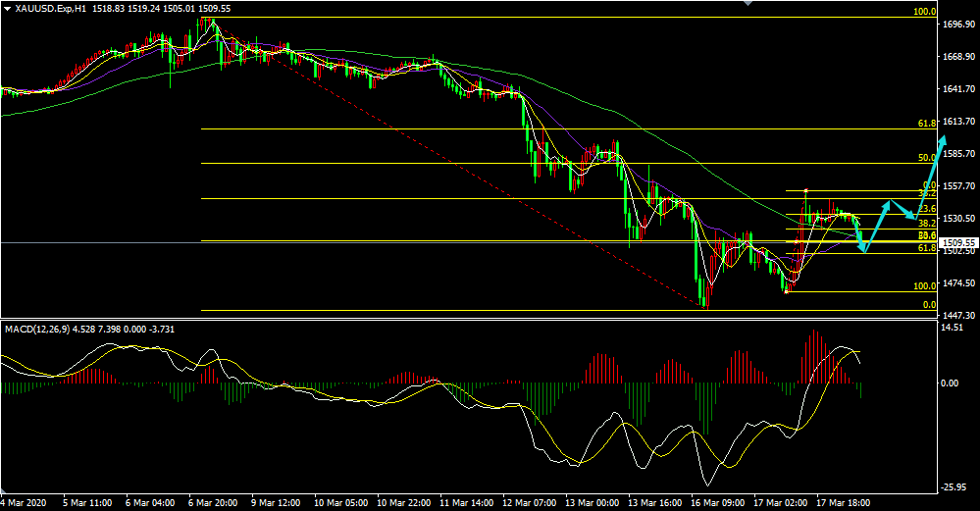Click the -25.95 MACD scale value
980x511 pixels.
click(x=954, y=487)
